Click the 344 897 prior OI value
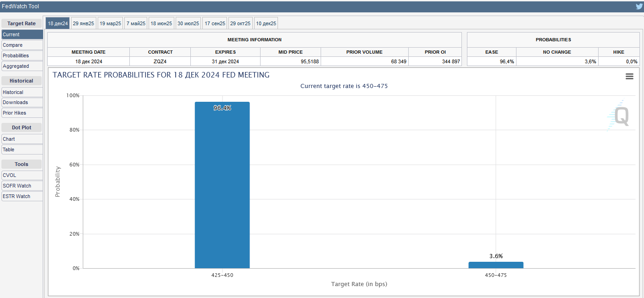Screen dimensions: 644x298 coord(451,61)
